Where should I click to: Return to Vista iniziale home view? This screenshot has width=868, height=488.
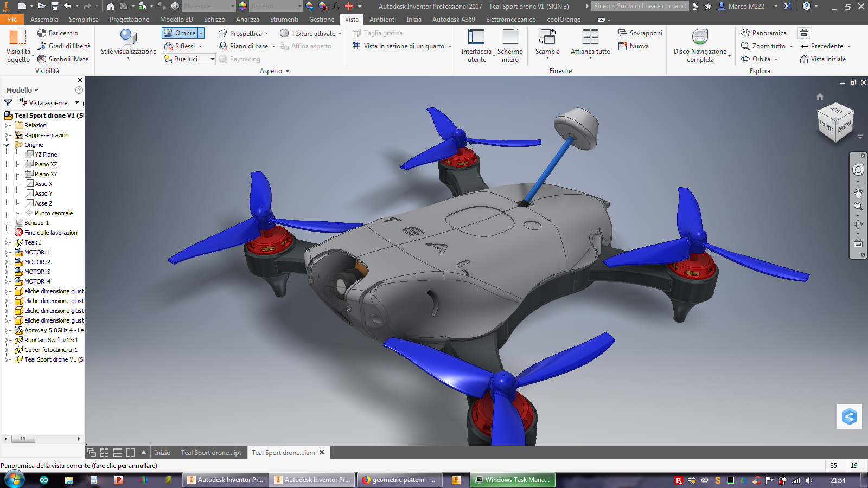click(823, 59)
